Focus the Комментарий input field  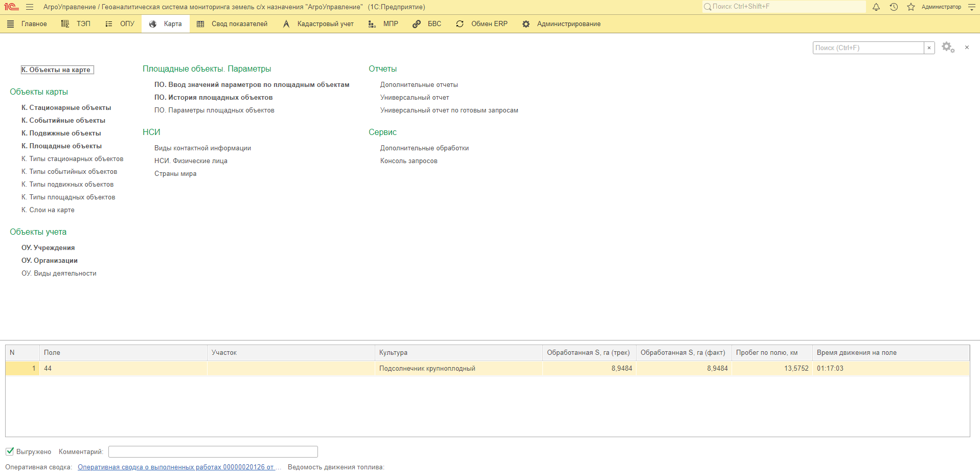[213, 452]
